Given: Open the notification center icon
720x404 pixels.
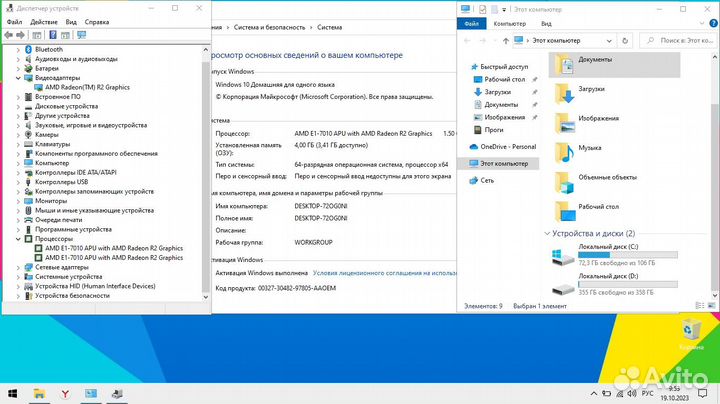Looking at the screenshot, I should click(702, 393).
